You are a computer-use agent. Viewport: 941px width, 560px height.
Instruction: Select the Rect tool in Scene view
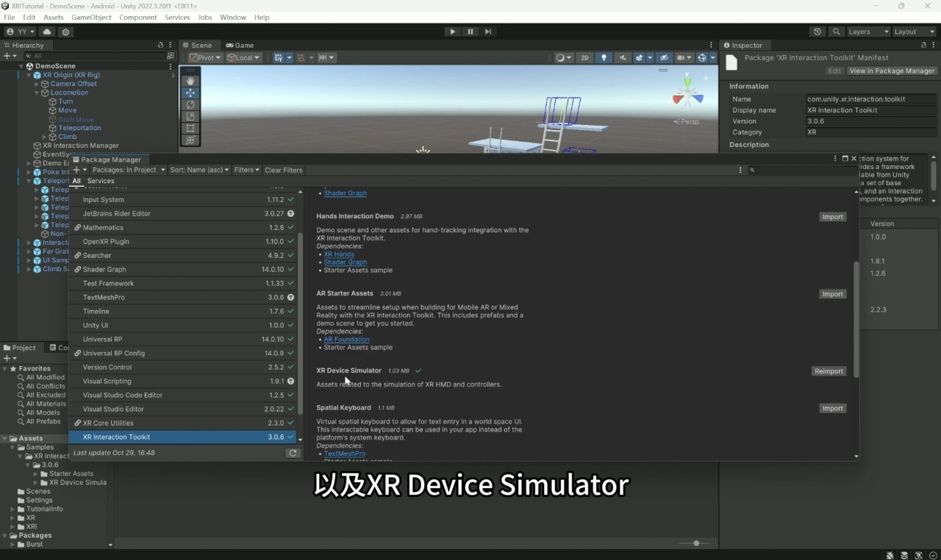tap(190, 128)
